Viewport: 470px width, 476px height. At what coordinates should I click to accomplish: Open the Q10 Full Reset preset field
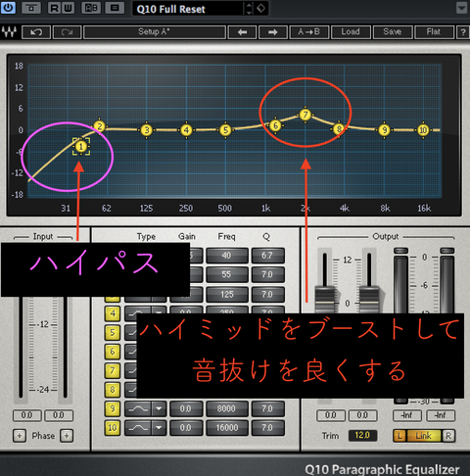188,9
